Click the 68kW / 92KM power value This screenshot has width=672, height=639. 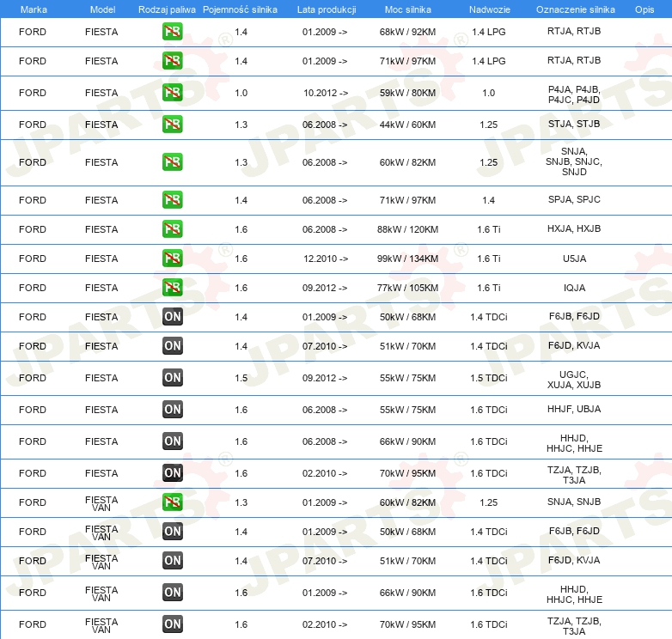pyautogui.click(x=407, y=32)
